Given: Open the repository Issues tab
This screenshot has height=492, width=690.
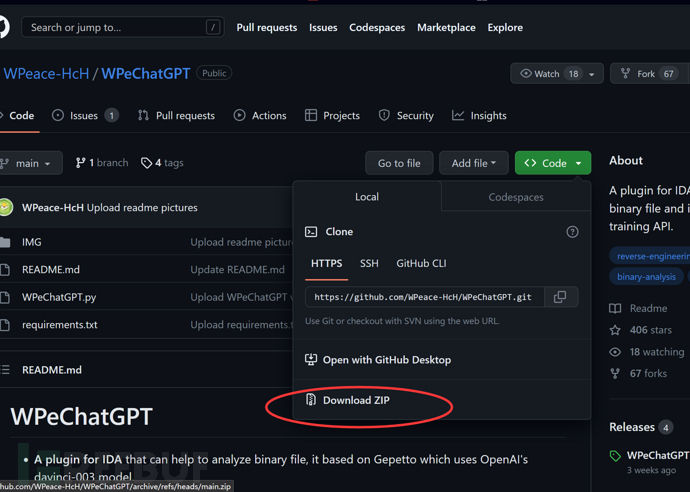Looking at the screenshot, I should (x=85, y=116).
